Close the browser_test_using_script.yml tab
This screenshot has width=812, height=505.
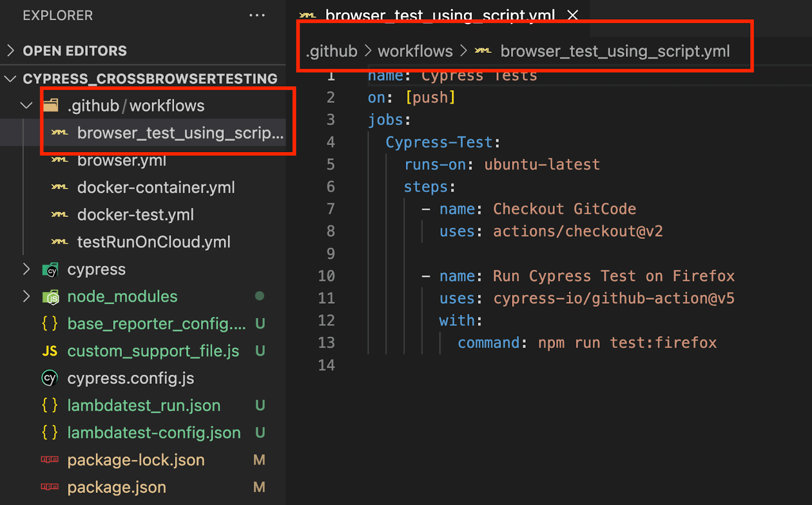point(572,15)
